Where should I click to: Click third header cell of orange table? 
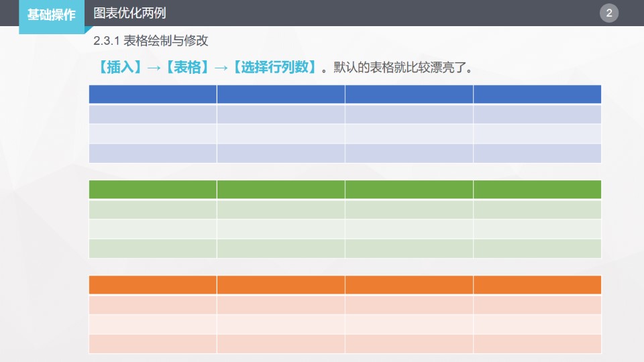[409, 285]
